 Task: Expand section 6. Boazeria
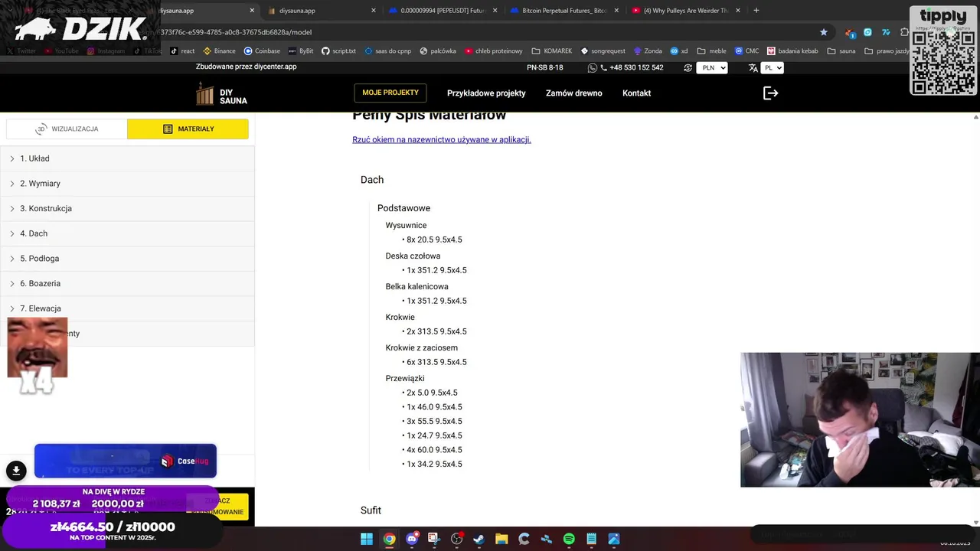pyautogui.click(x=127, y=283)
